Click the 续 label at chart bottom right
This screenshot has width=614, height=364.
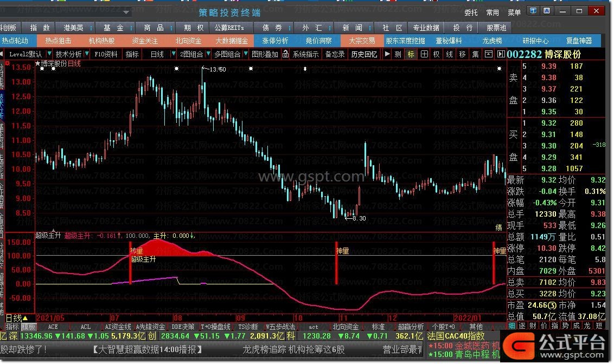click(x=499, y=227)
